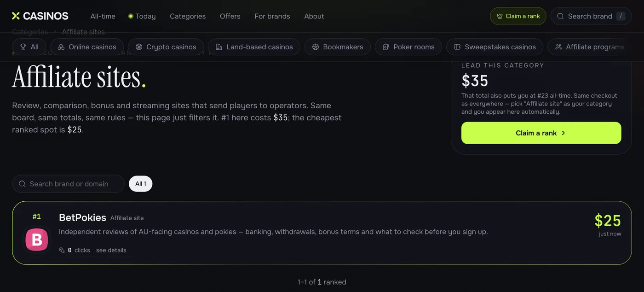Click the Poker rooms card icon
Image resolution: width=644 pixels, height=292 pixels.
pos(386,47)
